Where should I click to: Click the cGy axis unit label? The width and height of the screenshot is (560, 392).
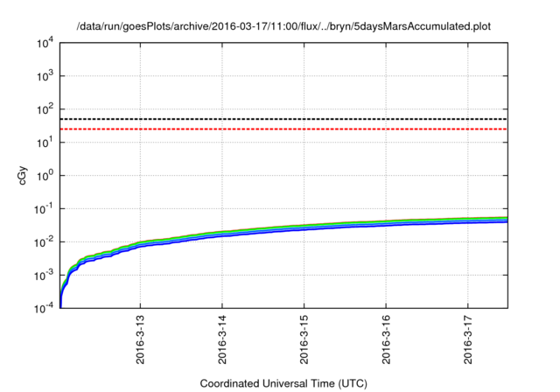[22, 176]
